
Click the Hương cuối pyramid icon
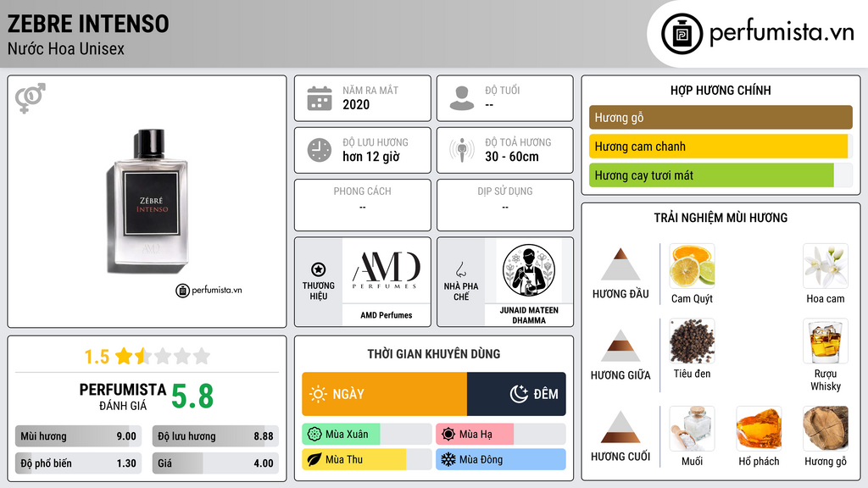click(x=620, y=427)
